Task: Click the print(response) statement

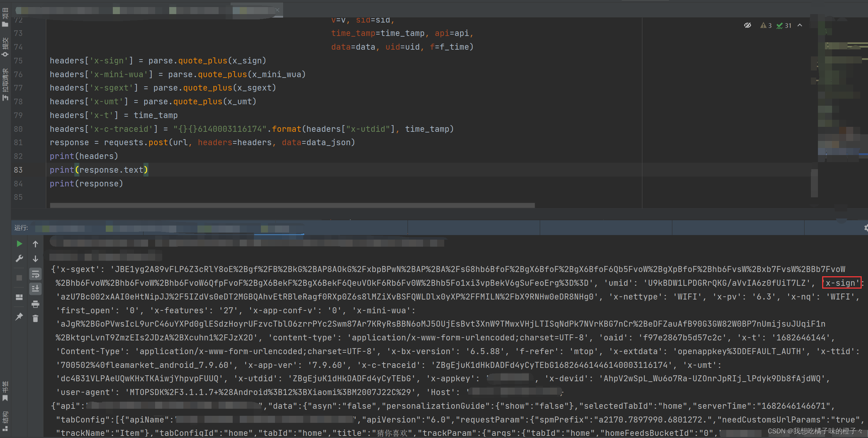Action: coord(86,184)
